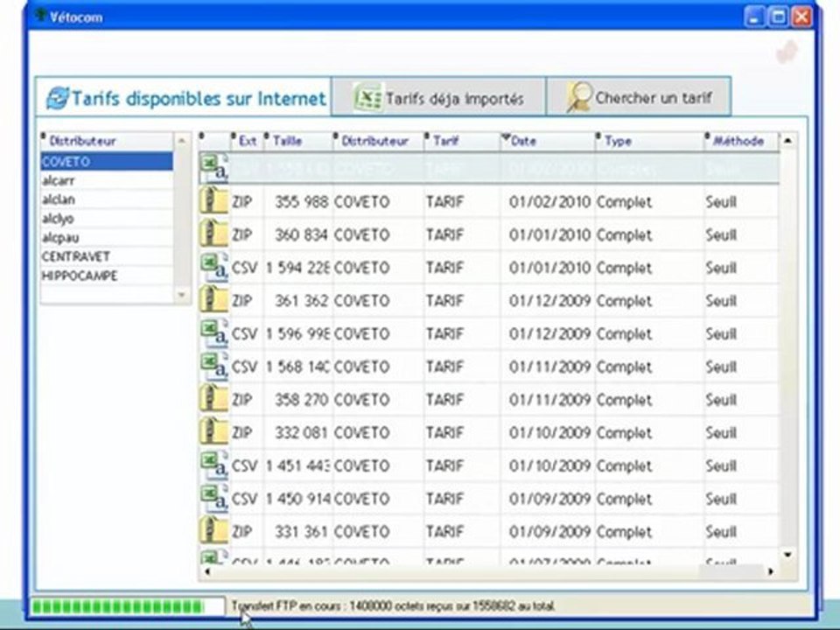Sort the table by the Ext column
Image resolution: width=840 pixels, height=630 pixels.
(x=247, y=141)
